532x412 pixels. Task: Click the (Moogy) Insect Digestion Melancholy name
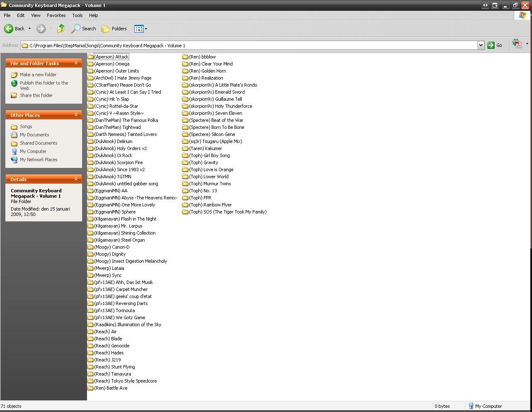click(x=131, y=261)
